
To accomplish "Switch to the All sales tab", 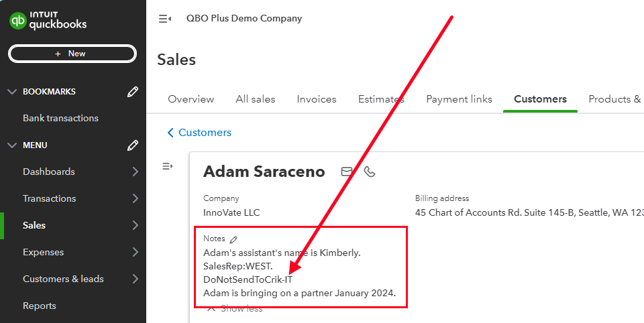I will click(x=256, y=99).
